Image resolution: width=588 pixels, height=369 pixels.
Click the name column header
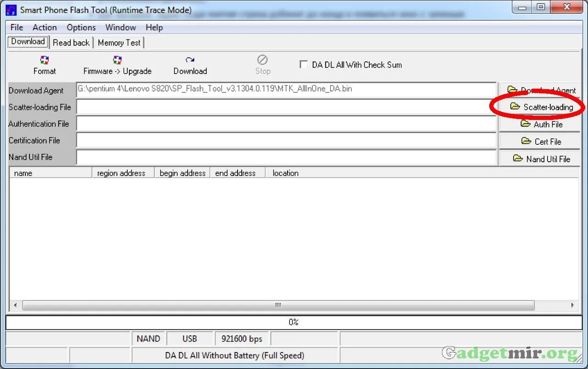51,173
